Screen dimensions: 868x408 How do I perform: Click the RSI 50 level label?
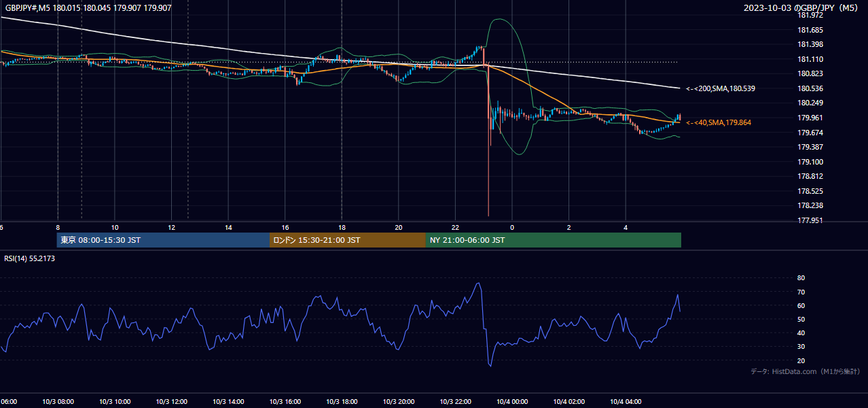click(801, 319)
